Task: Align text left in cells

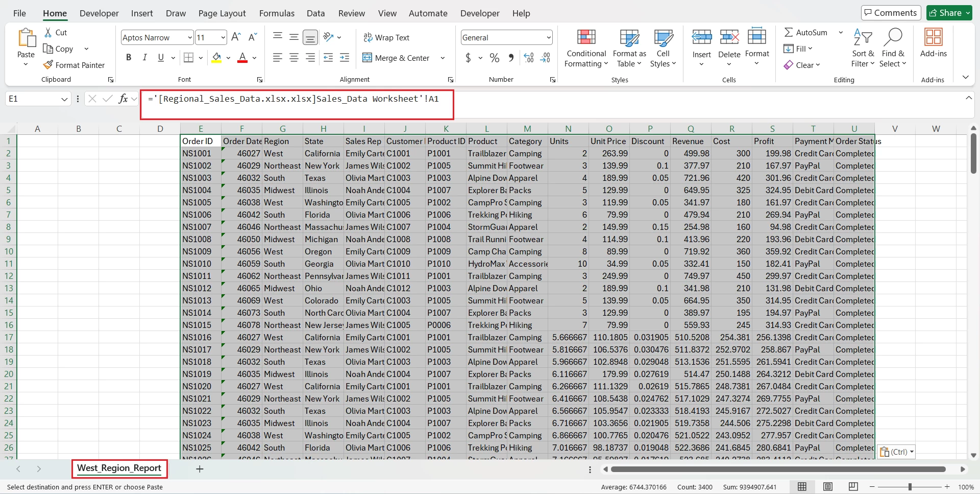Action: click(x=277, y=58)
